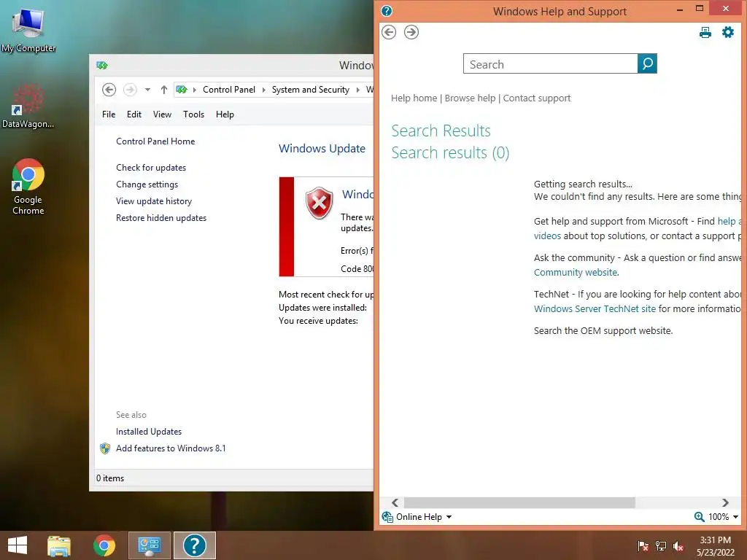Expand Control Panel breadcrumb arrow
The width and height of the screenshot is (747, 560).
coord(263,90)
